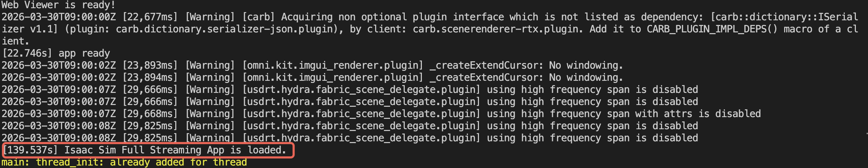The image size is (868, 168).
Task: Click the [29,668ms] elapsed time
Action: pyautogui.click(x=150, y=114)
